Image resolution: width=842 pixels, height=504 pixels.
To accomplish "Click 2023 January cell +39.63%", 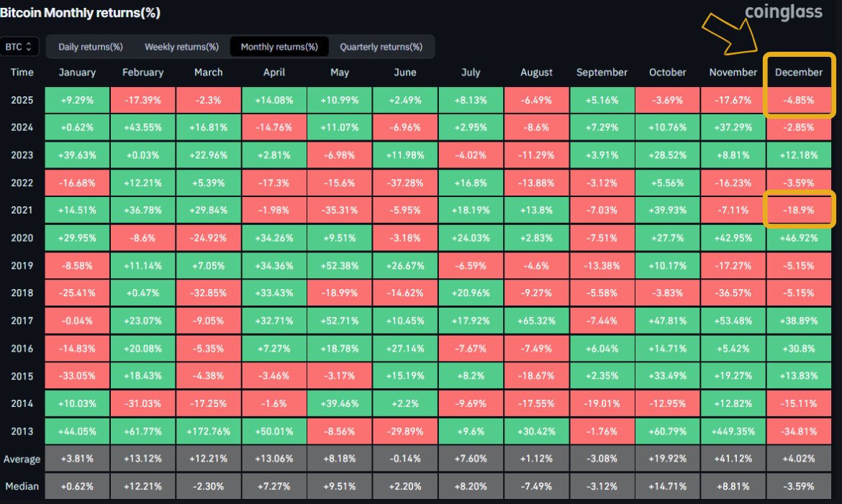I will coord(77,155).
